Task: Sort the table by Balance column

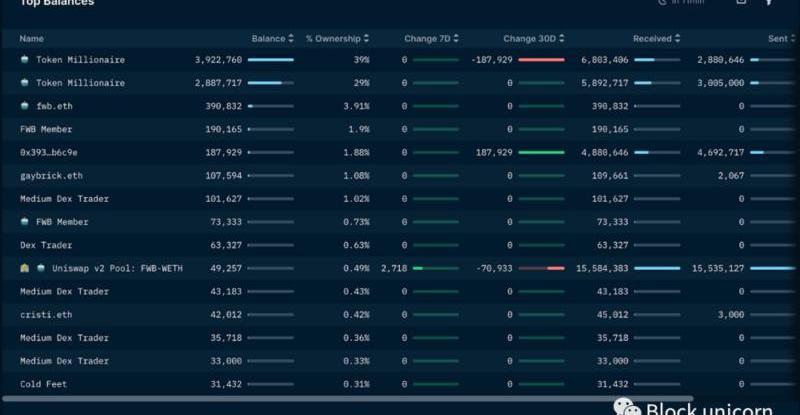Action: (x=291, y=39)
